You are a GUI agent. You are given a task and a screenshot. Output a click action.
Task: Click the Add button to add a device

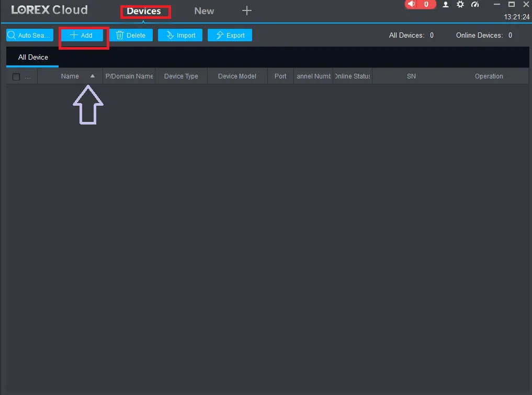coord(82,35)
